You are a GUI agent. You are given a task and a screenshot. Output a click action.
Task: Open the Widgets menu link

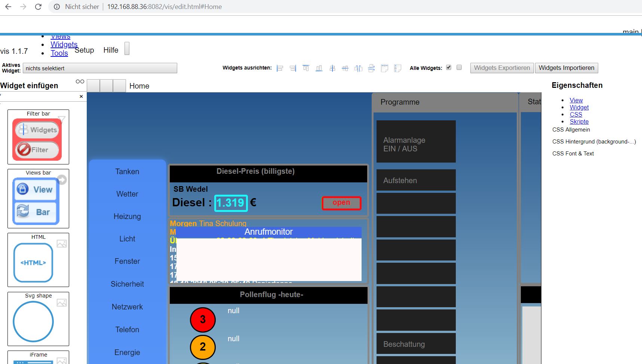[64, 44]
